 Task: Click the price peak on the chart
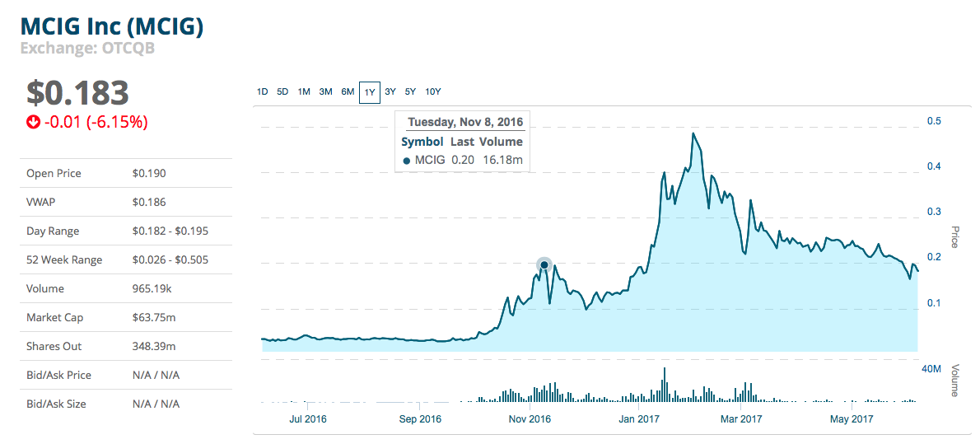point(693,133)
